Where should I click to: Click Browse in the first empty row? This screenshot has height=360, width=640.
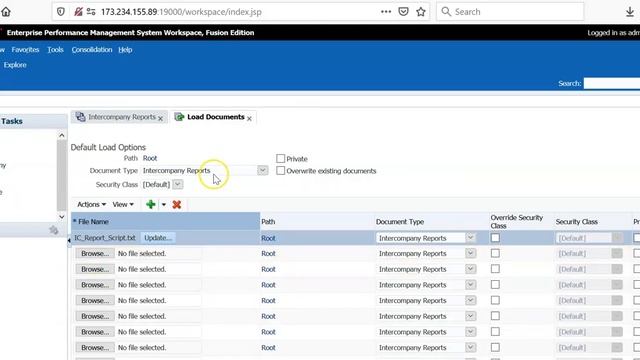95,253
